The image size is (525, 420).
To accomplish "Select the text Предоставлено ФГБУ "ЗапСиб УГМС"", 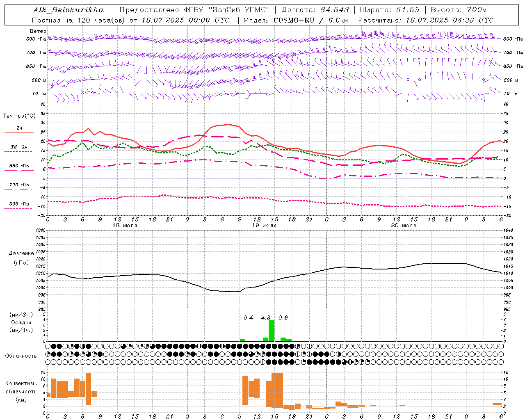I will (x=195, y=10).
